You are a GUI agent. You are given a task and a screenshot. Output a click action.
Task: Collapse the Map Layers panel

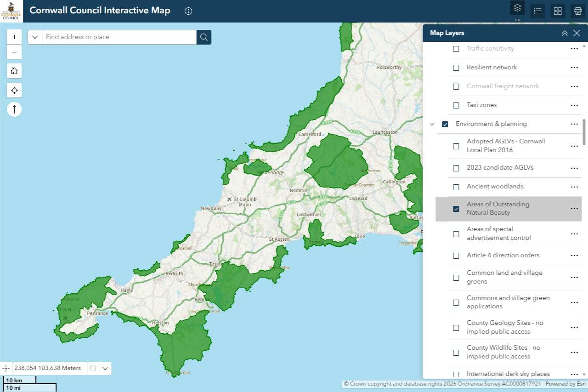click(x=565, y=33)
